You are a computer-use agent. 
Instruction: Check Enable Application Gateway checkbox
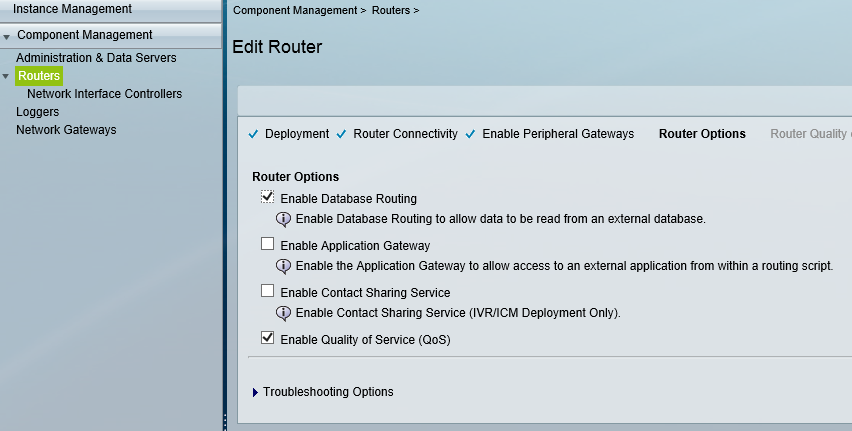pos(267,244)
